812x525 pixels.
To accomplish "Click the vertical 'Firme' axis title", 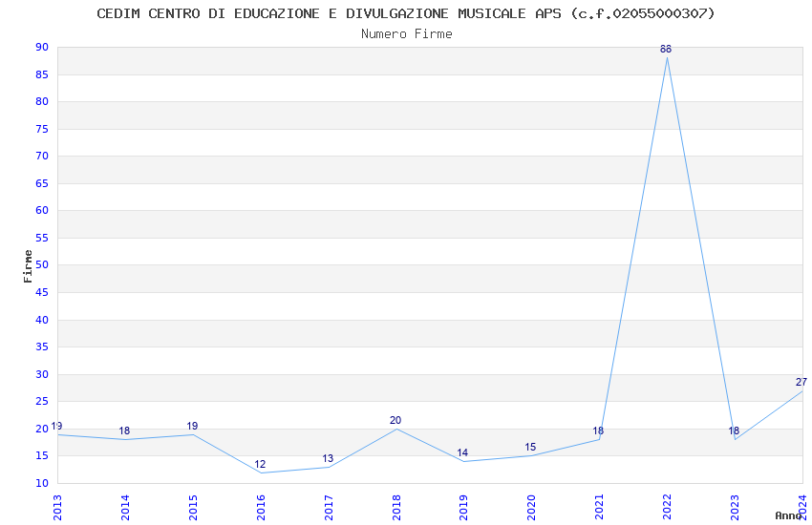I will click(x=28, y=265).
